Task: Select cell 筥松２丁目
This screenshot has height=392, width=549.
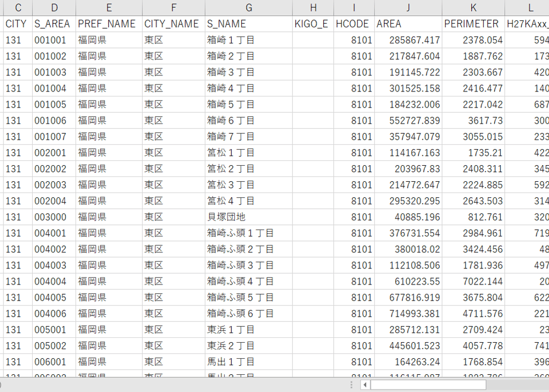Action: (x=248, y=169)
